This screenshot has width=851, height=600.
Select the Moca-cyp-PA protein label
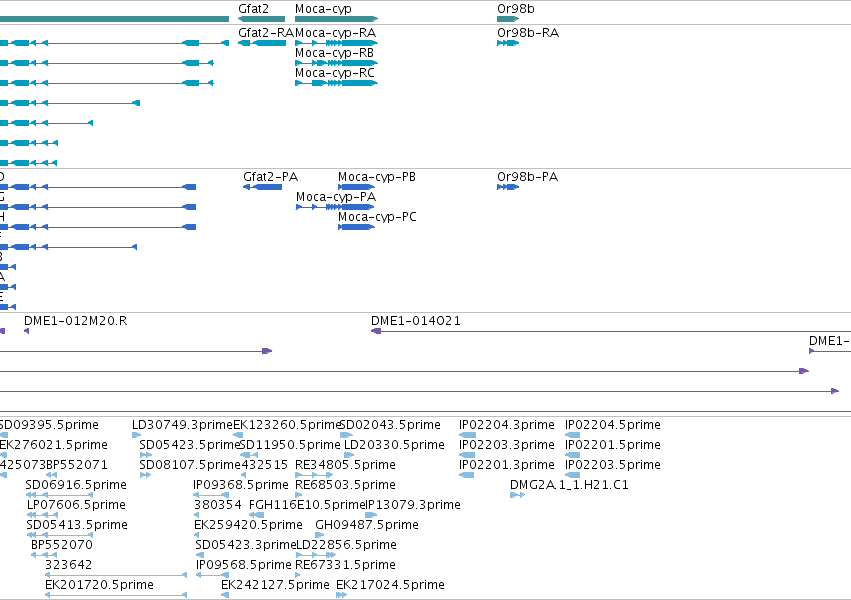coord(336,197)
